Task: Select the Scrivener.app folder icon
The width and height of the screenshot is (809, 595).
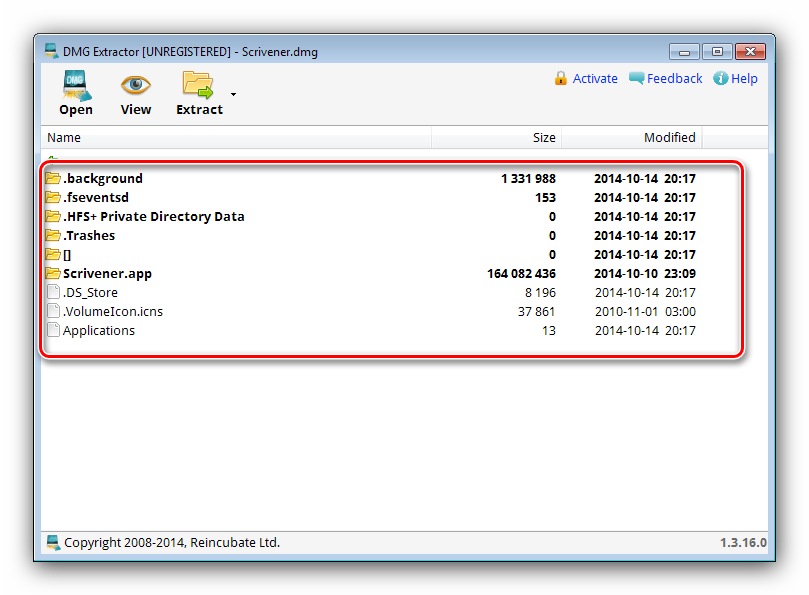Action: [53, 273]
